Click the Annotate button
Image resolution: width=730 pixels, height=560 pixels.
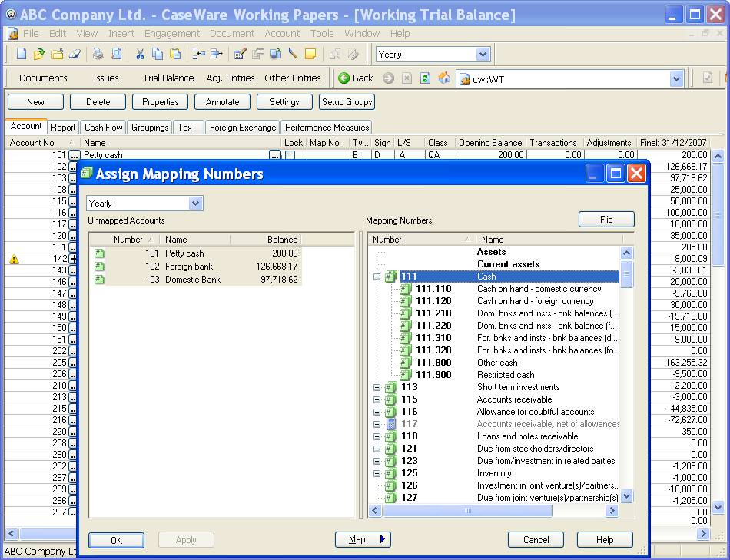pos(222,102)
